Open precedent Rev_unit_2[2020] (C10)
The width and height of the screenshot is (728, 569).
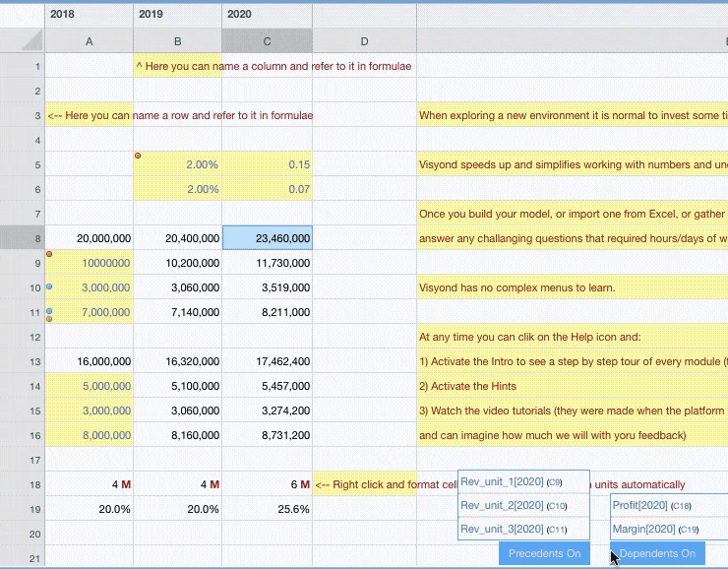(x=523, y=505)
